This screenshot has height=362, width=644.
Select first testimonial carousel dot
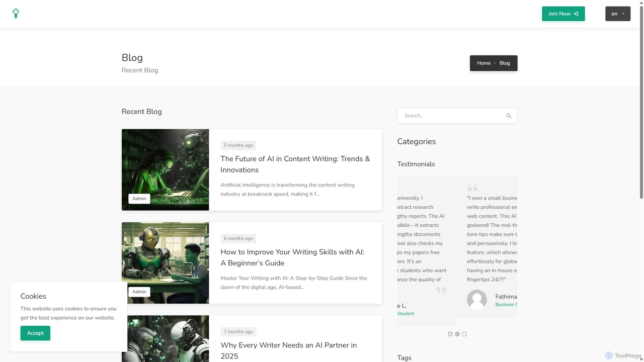[x=450, y=334]
